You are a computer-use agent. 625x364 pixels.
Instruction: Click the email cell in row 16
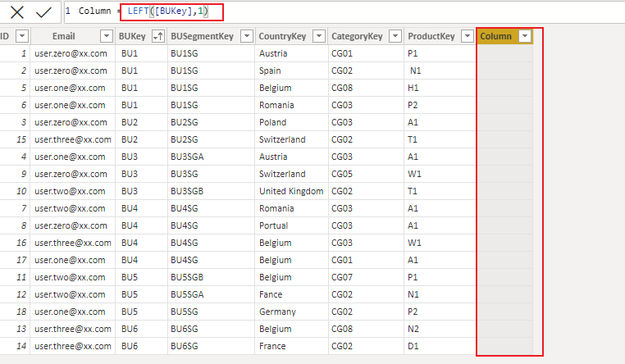pyautogui.click(x=72, y=243)
